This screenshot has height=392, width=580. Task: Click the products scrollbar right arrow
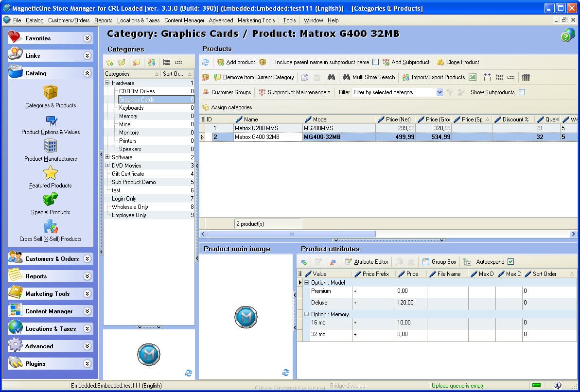pyautogui.click(x=573, y=234)
